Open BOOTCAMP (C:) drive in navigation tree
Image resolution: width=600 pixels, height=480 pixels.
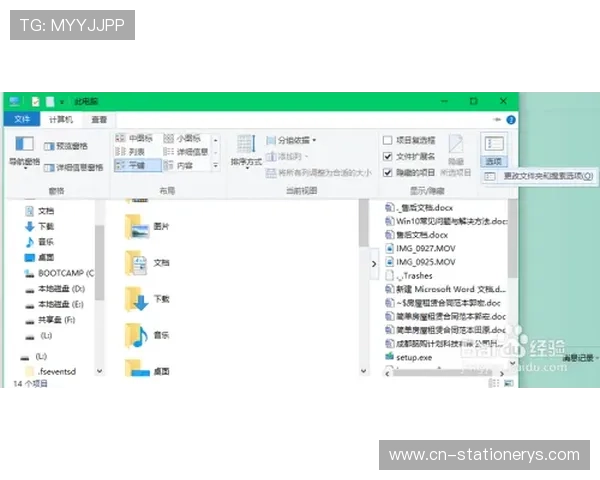(59, 273)
